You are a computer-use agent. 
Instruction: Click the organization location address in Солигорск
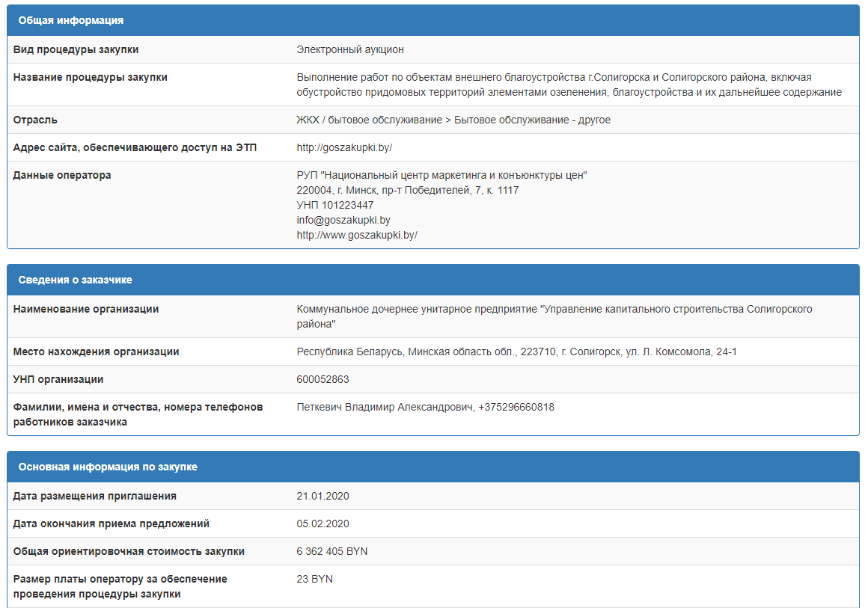click(516, 351)
